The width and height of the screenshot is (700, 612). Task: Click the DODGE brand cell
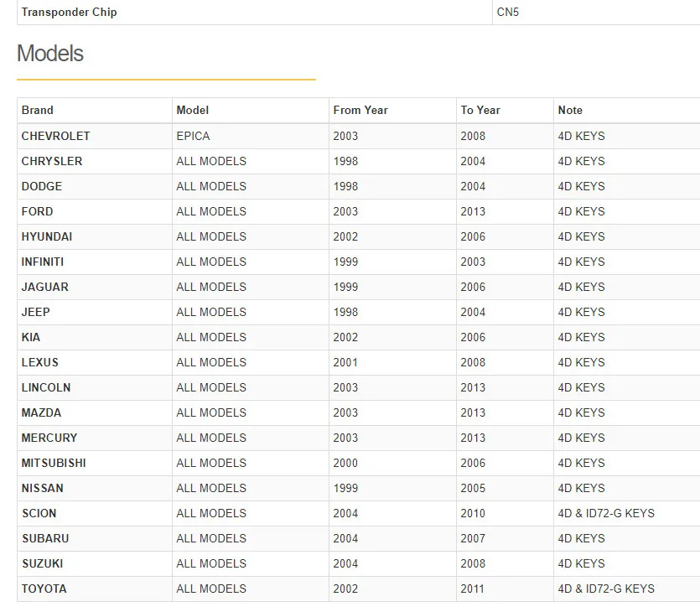[x=42, y=186]
